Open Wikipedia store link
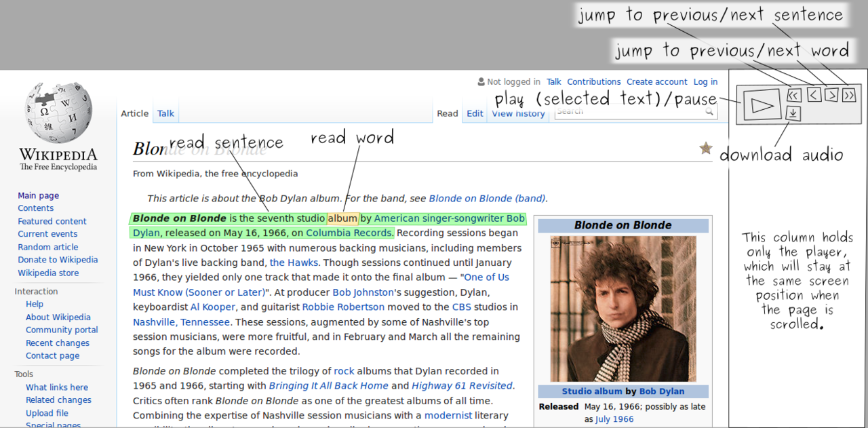 tap(48, 273)
